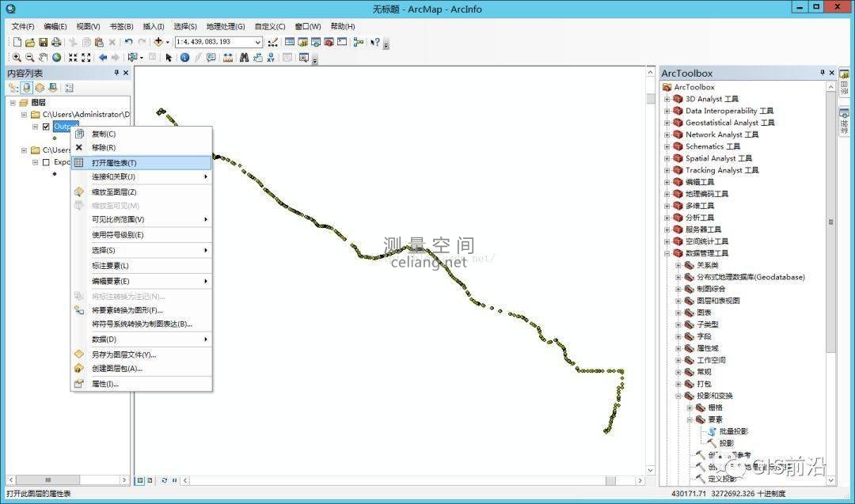Screen dimensions: 855x504
Task: Click the Add Data button
Action: (x=158, y=42)
